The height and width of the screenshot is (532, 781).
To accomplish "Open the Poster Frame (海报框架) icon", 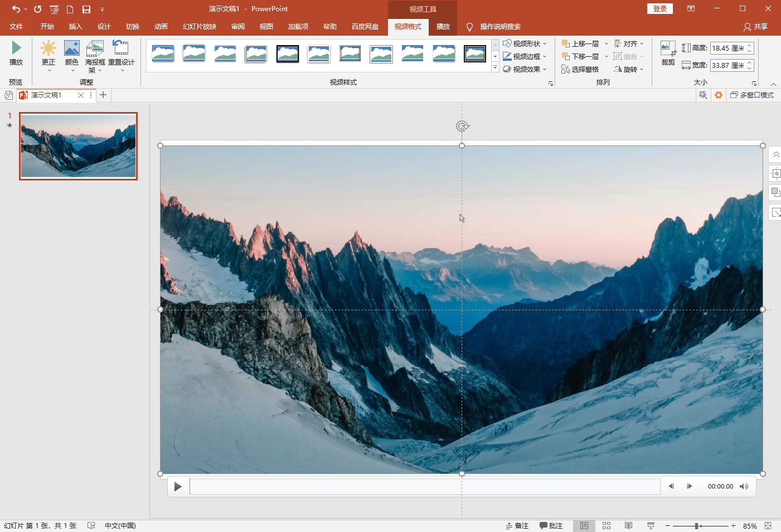I will click(95, 48).
